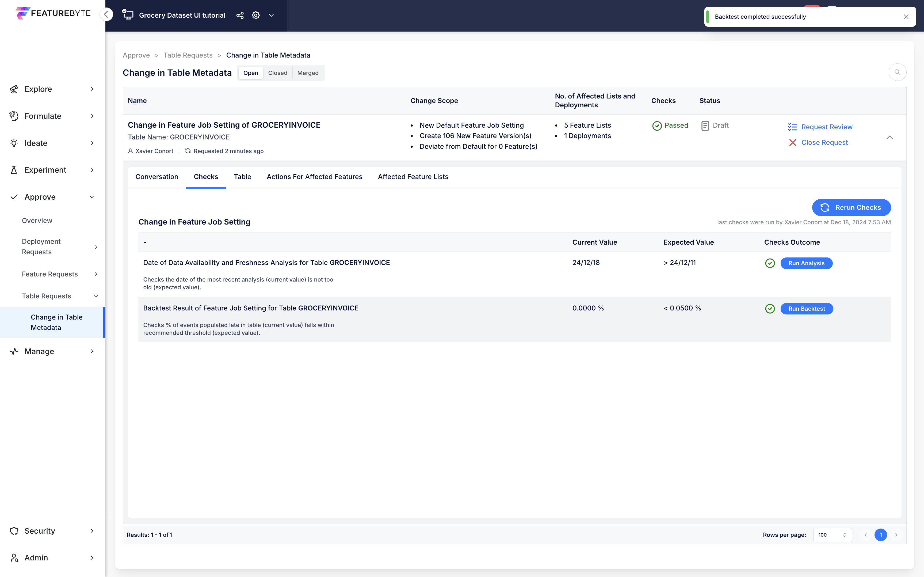Click Change in Feature Job Setting of GROCERYINVOICE title
The height and width of the screenshot is (577, 924).
point(224,125)
